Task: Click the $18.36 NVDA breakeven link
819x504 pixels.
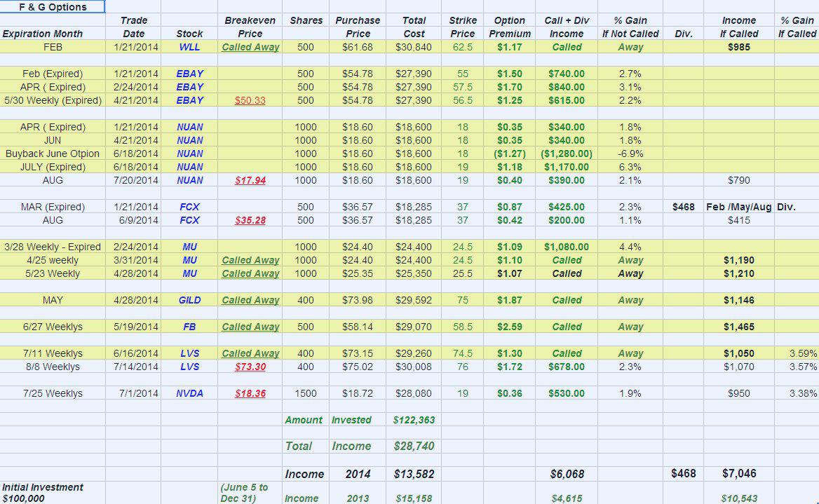Action: (x=250, y=393)
